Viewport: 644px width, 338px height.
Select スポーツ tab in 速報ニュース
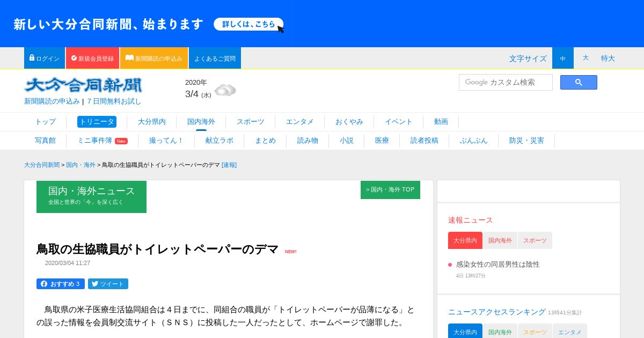click(535, 240)
